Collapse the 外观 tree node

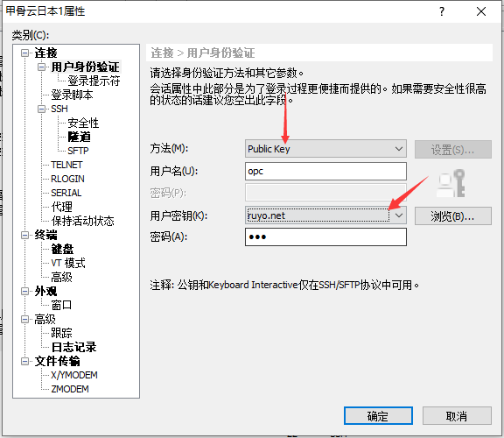[24, 291]
